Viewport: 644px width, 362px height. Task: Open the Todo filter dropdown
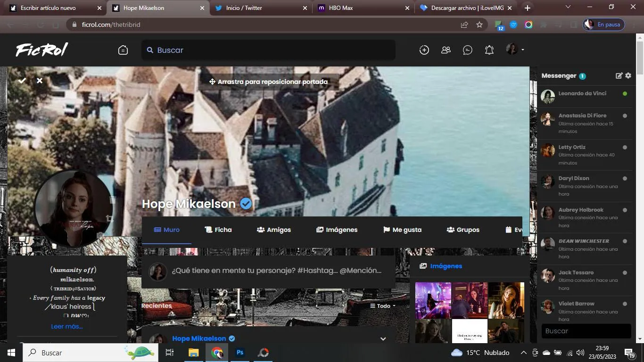(x=383, y=306)
